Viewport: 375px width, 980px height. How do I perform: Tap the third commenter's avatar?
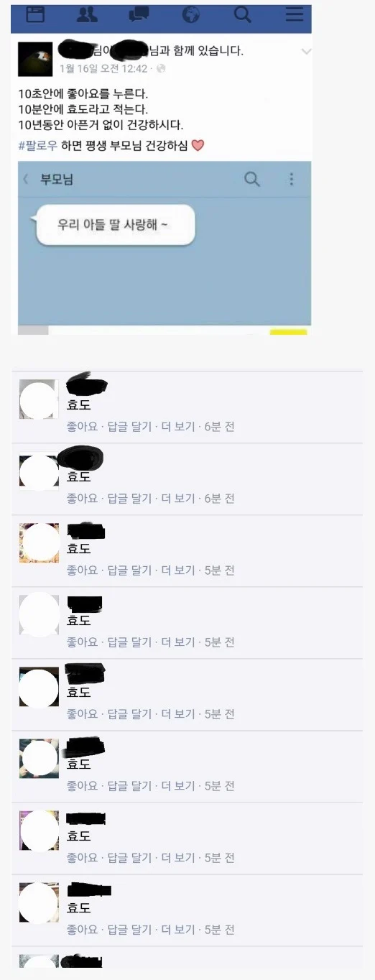click(x=39, y=543)
